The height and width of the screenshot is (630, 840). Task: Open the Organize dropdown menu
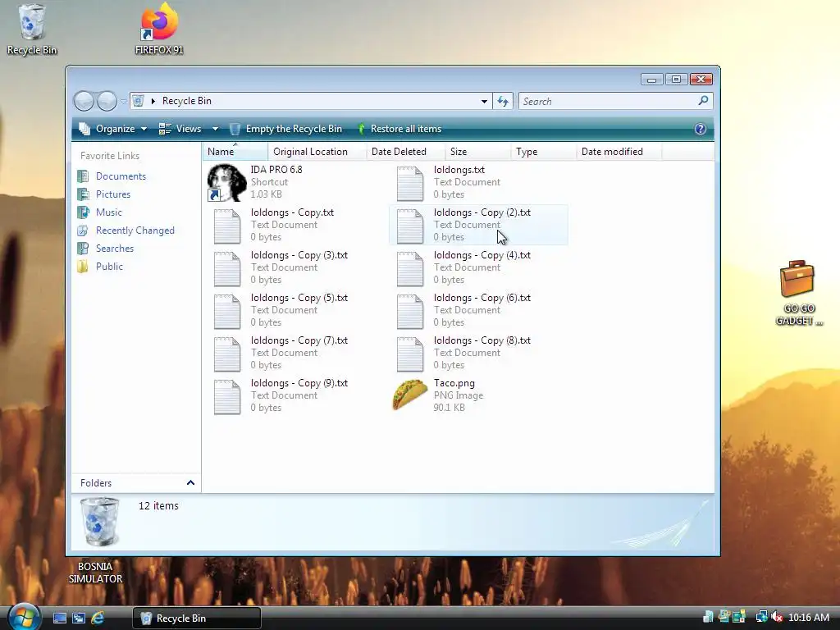(113, 129)
